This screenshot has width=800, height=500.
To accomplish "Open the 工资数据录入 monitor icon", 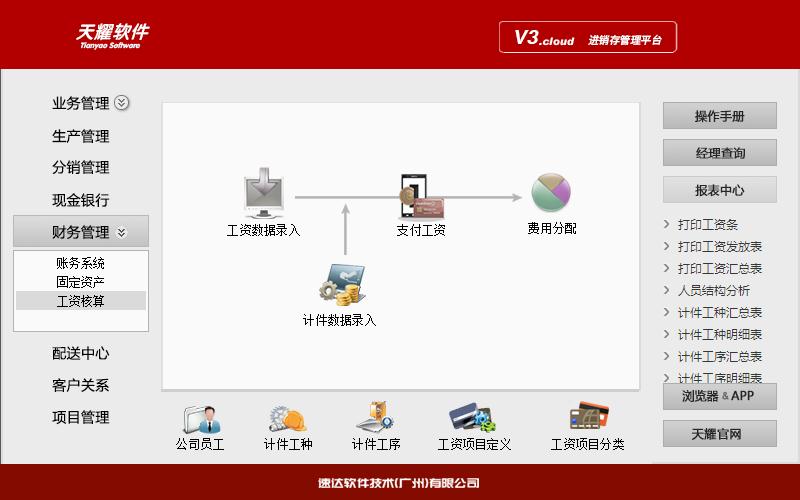I will tap(263, 193).
